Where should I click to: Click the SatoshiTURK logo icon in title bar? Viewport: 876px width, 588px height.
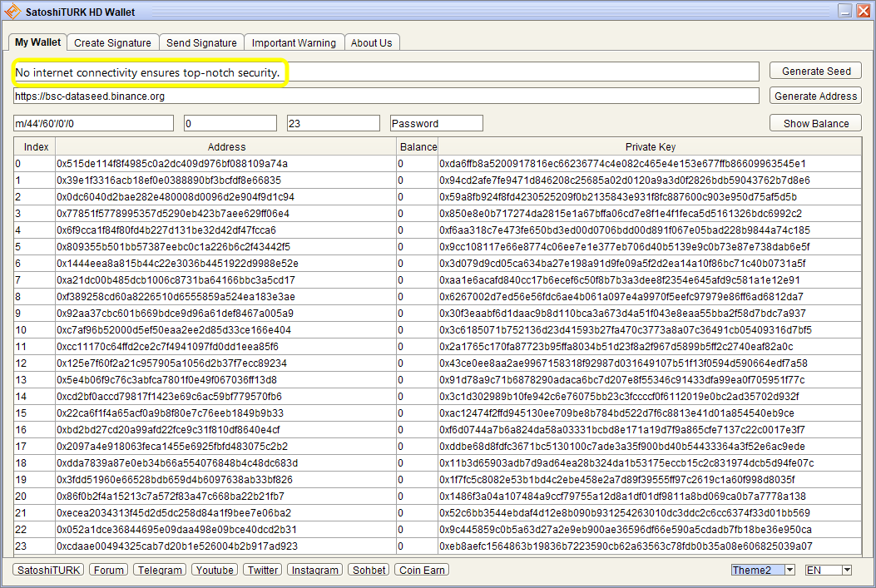(x=12, y=11)
